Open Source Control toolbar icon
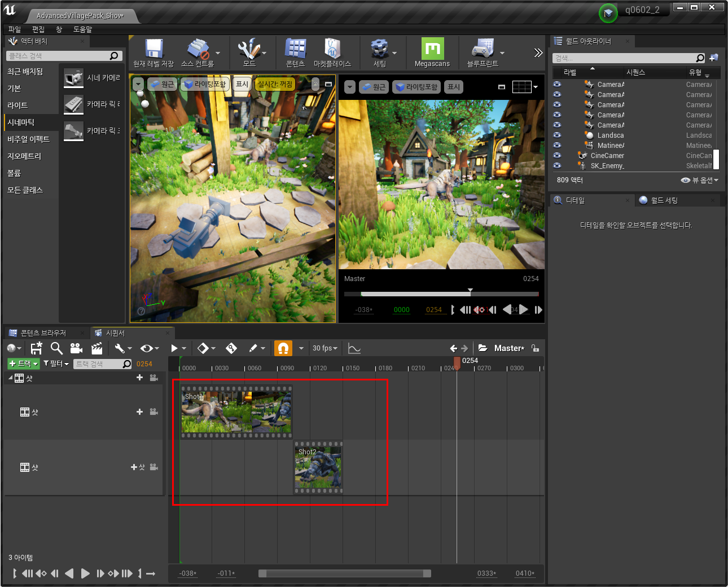The height and width of the screenshot is (587, 728). click(198, 49)
